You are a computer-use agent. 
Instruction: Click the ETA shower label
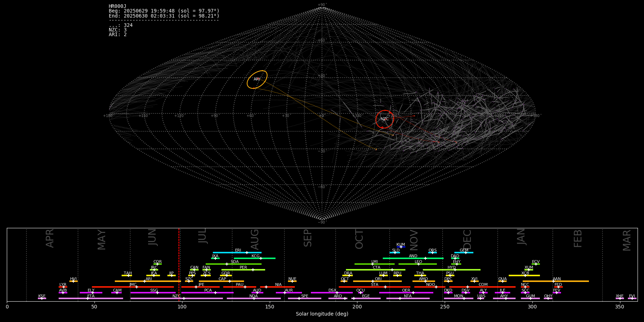91,296
